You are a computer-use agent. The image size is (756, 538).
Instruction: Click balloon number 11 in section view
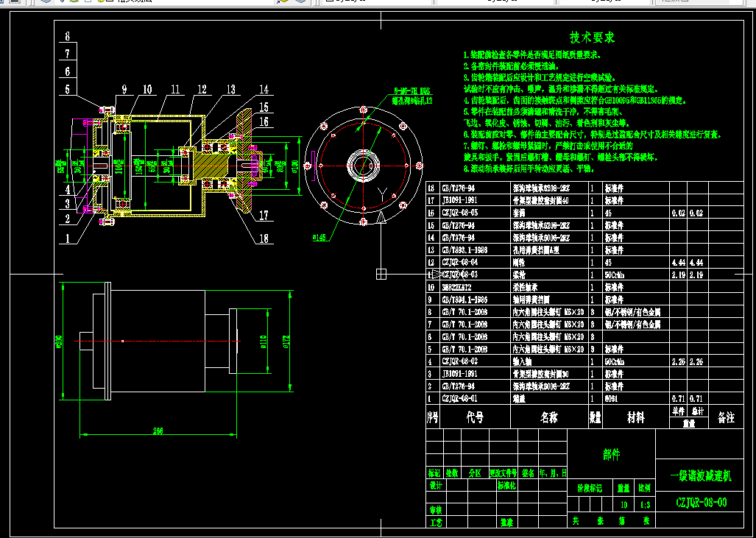click(175, 89)
